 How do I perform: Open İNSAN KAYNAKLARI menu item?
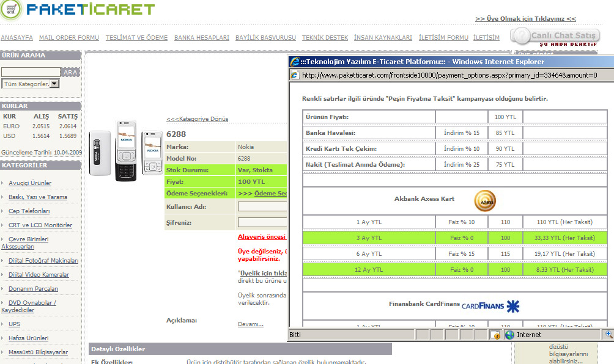click(383, 37)
